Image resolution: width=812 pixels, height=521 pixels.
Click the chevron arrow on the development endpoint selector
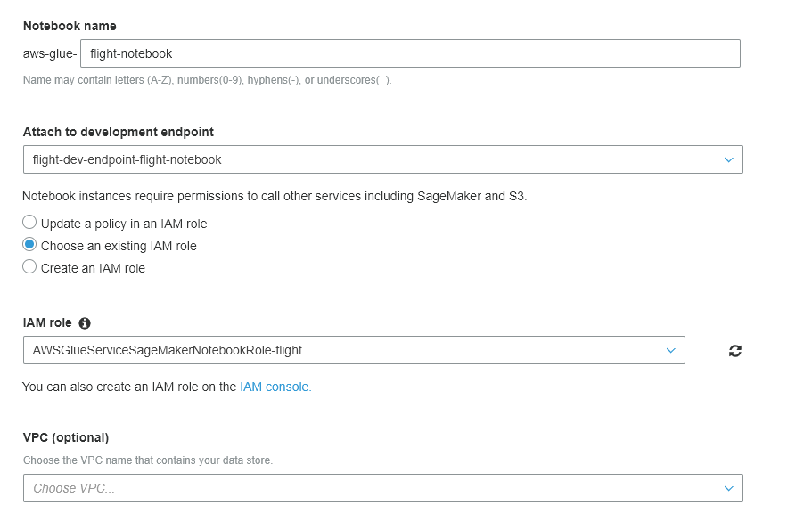point(728,160)
